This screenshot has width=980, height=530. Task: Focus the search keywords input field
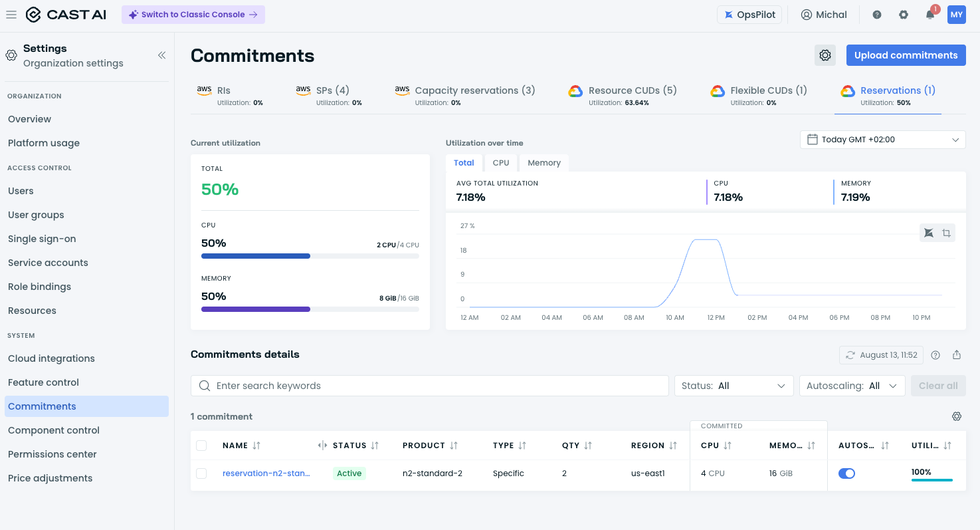[x=430, y=386]
